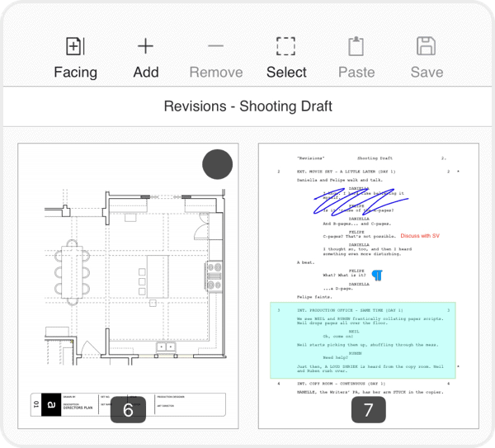Screen dimensions: 495x448
Task: Click the Remove minus icon
Action: coord(216,45)
